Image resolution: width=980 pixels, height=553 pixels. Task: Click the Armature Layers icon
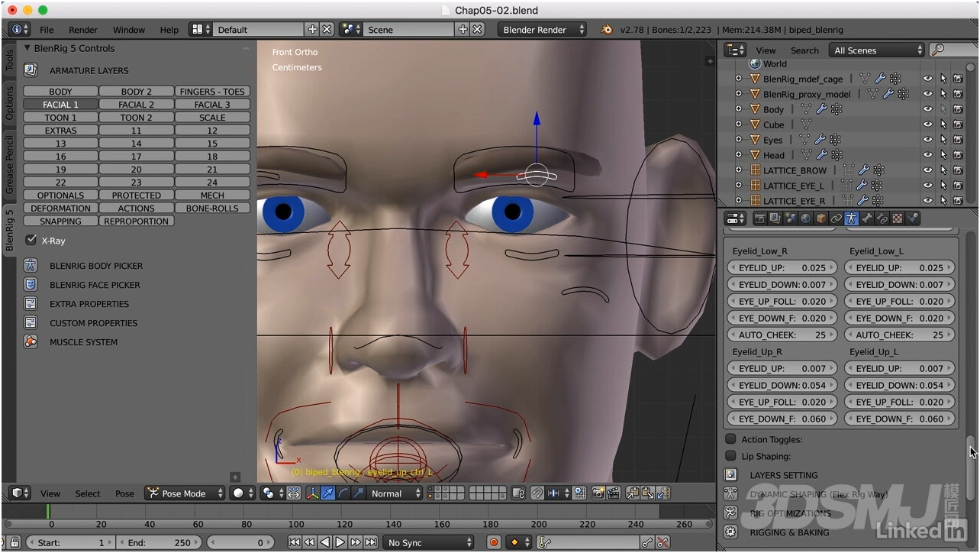point(31,70)
